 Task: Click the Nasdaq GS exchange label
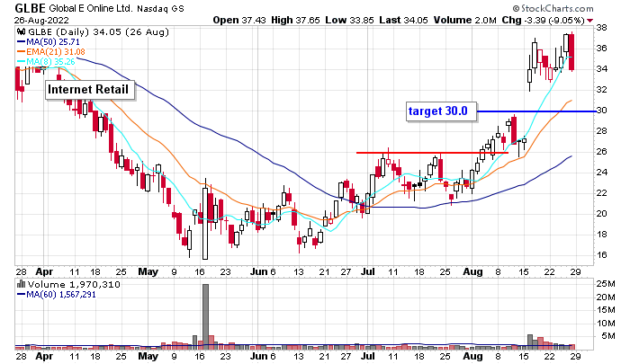point(160,9)
